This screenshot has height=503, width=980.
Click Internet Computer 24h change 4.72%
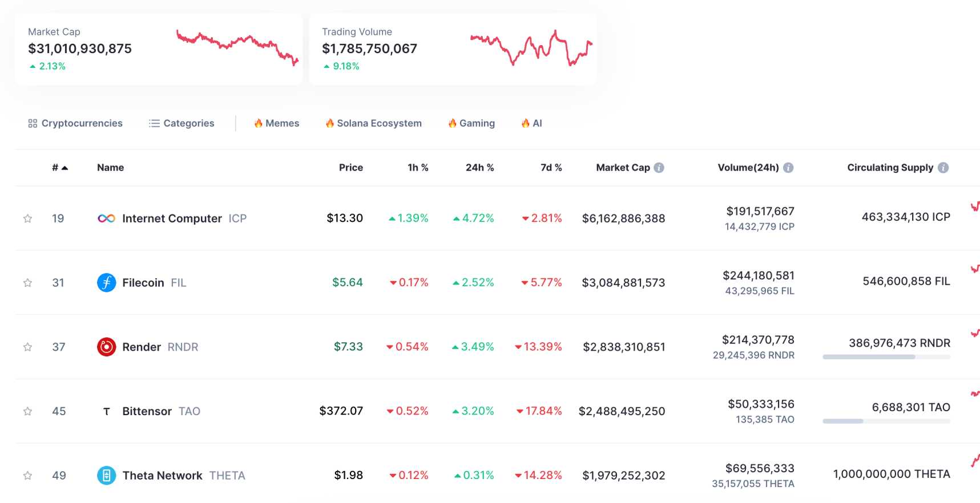click(x=474, y=218)
